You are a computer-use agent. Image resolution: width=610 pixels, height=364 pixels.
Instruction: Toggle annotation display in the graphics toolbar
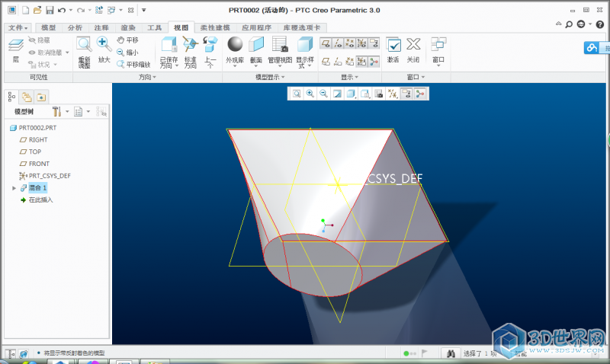pos(406,94)
